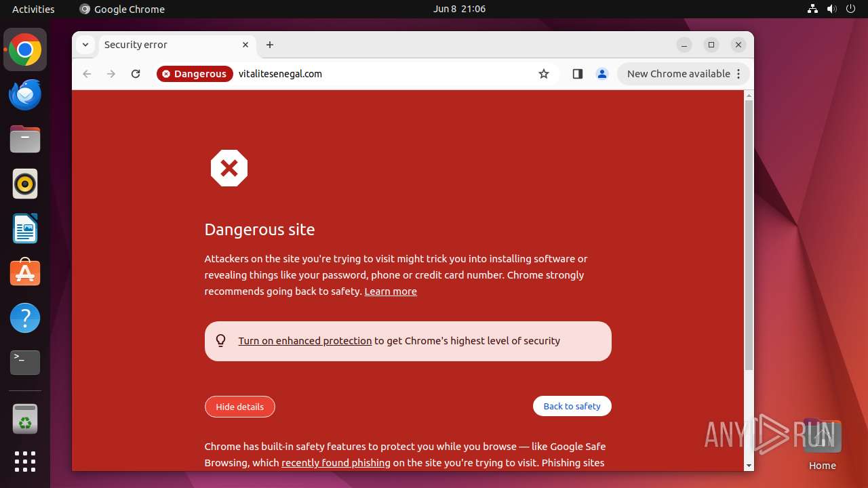Launch Thunderbird mail from the dock
Image resolution: width=868 pixels, height=488 pixels.
pos(25,95)
